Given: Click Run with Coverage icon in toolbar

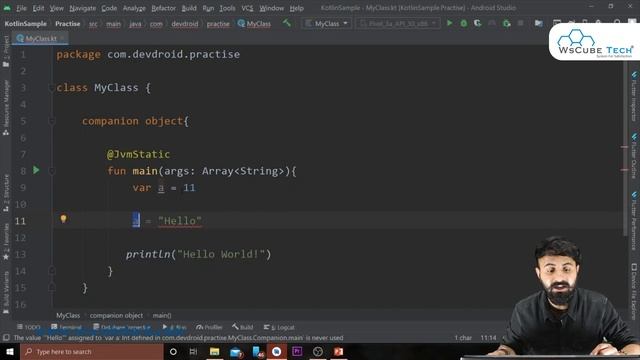Looking at the screenshot, I should [x=478, y=23].
